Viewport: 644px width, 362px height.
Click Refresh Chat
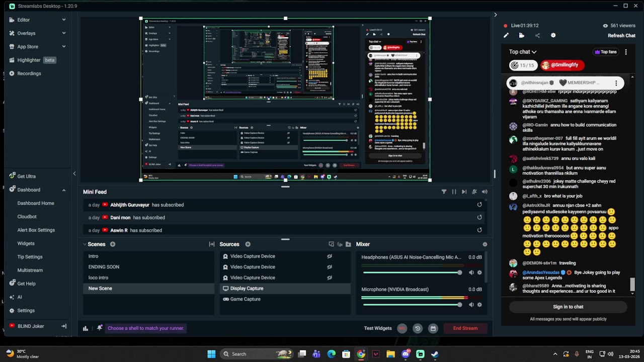point(621,36)
